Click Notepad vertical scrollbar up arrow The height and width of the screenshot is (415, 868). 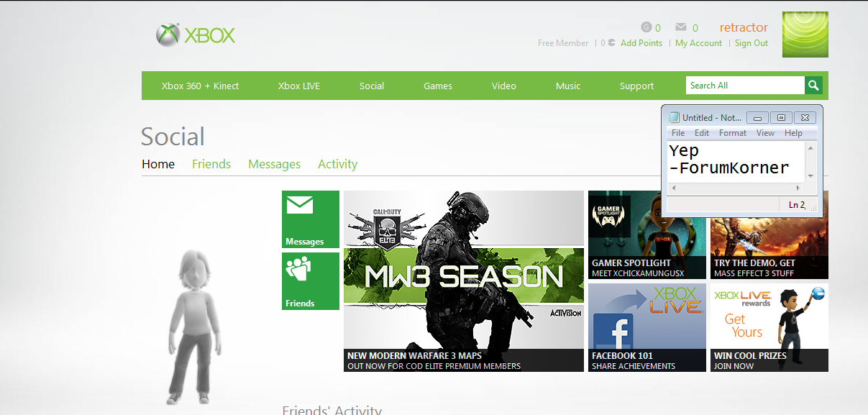[x=810, y=148]
